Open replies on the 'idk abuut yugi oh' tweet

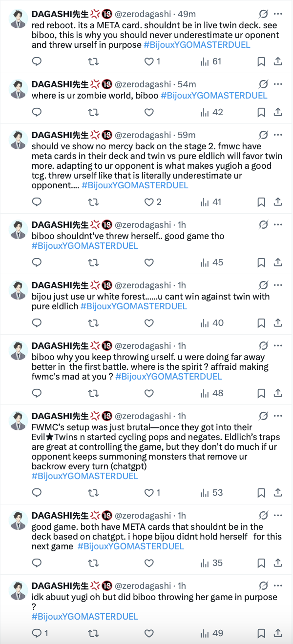click(40, 633)
